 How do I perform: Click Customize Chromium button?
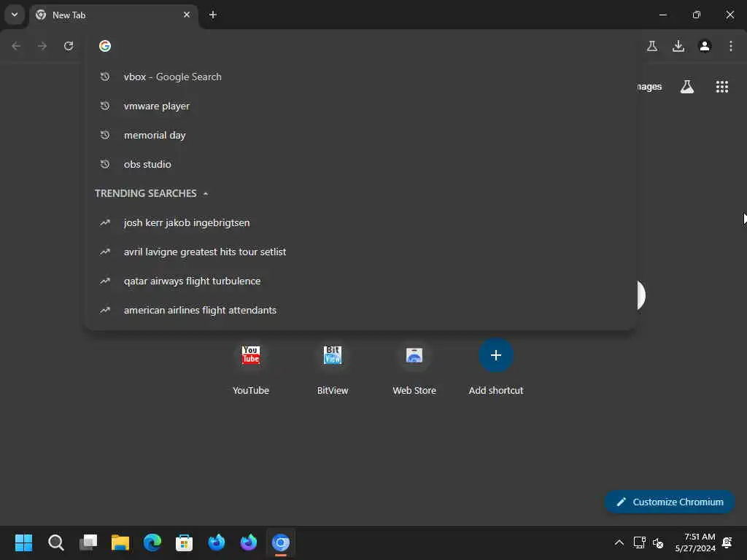coord(670,502)
